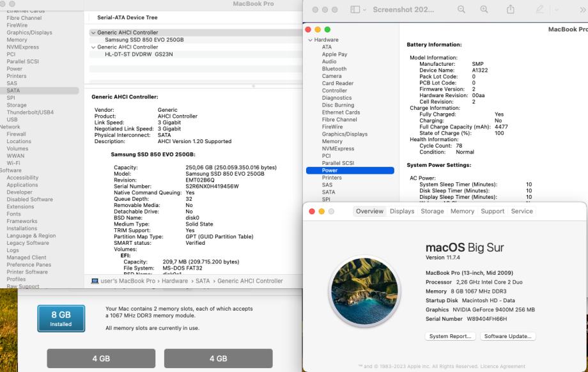588x372 pixels.
Task: Open the Share menu in Preview
Action: point(511,10)
